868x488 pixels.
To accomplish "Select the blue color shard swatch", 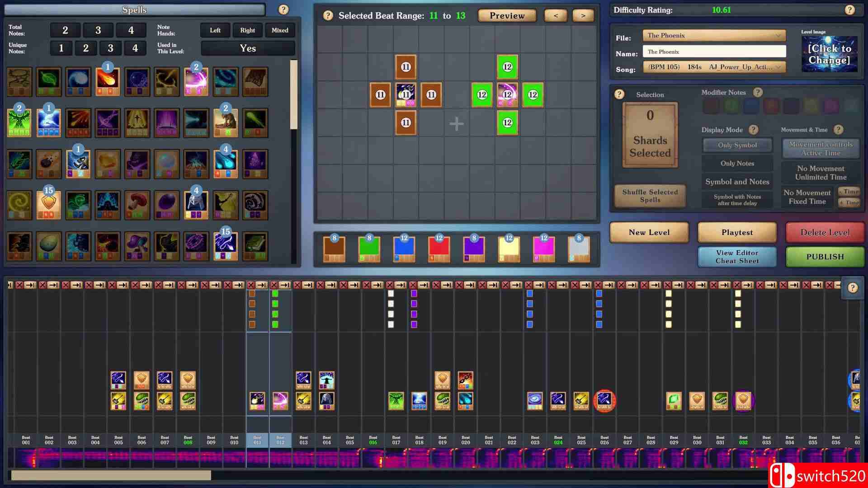I will tap(404, 249).
